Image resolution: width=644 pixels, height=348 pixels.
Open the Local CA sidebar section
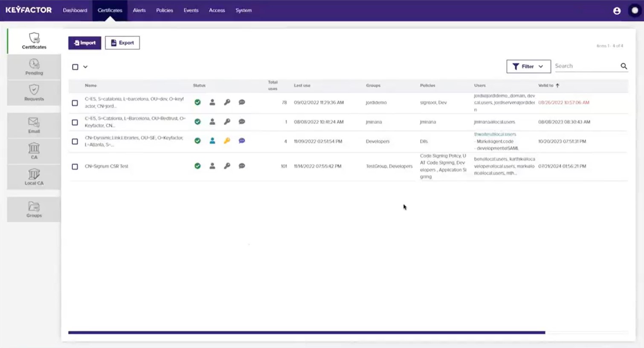pyautogui.click(x=34, y=177)
